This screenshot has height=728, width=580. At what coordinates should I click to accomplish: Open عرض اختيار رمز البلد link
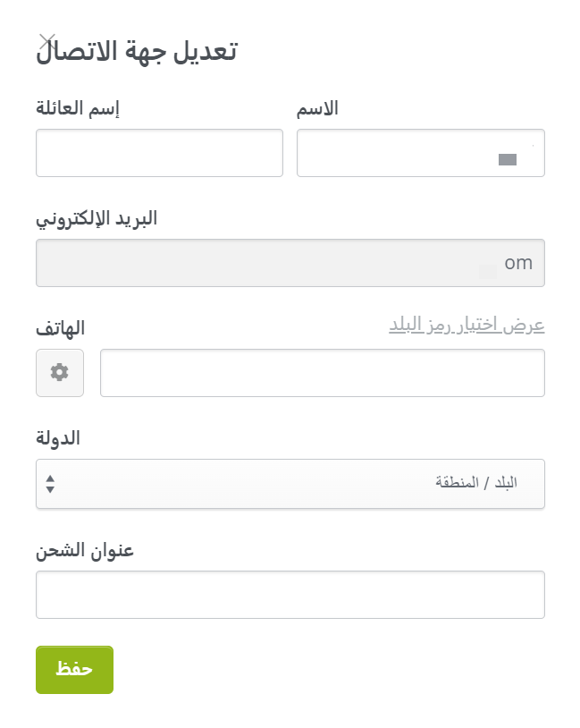pyautogui.click(x=467, y=325)
